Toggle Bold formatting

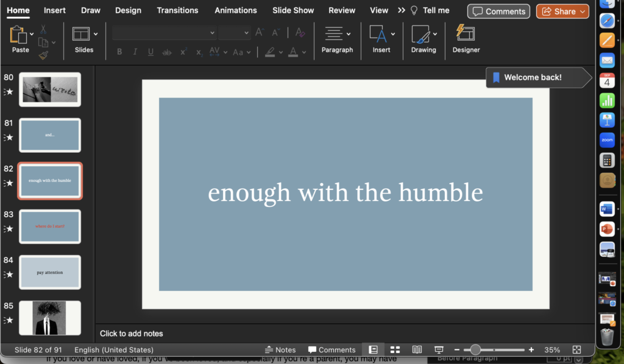[x=119, y=52]
